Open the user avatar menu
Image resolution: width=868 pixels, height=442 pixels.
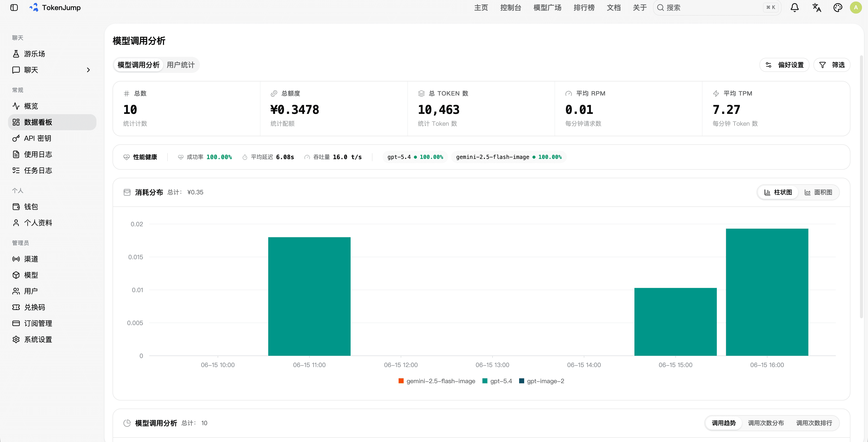pos(855,8)
